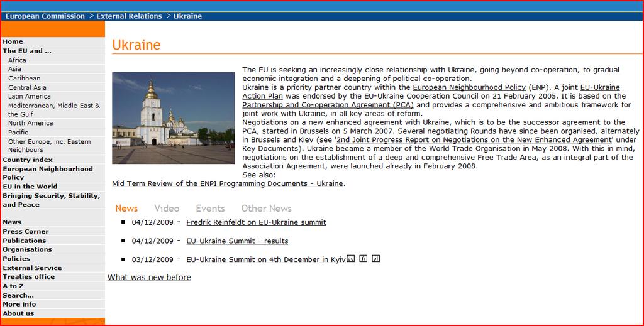
Task: Open the 2nd Joint Progress Report link
Action: click(474, 140)
